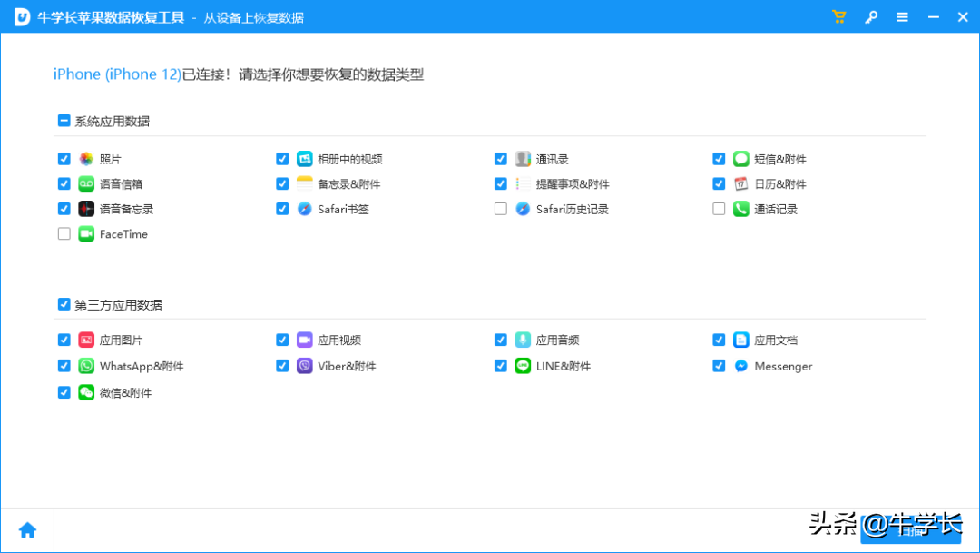Viewport: 980px width, 553px height.
Task: Click the WhatsApp icon
Action: pos(86,366)
